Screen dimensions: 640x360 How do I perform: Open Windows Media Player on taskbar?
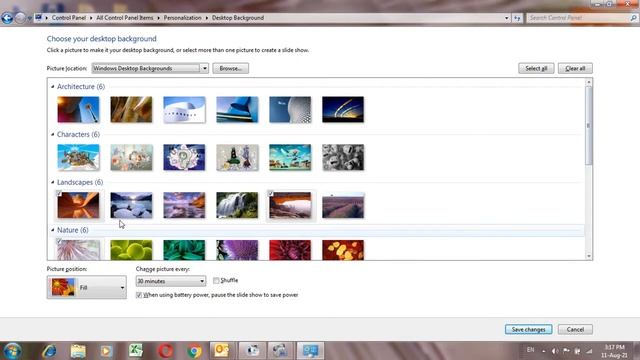pyautogui.click(x=107, y=351)
